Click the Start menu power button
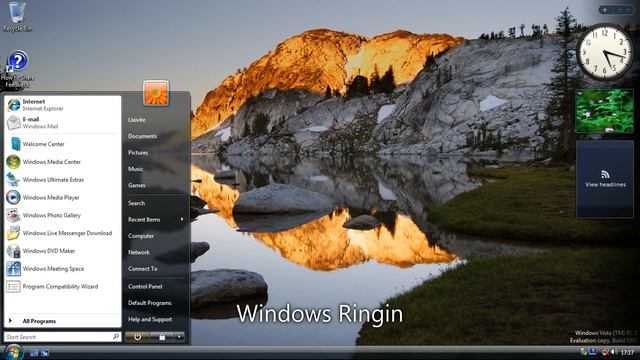Screen dimensions: 640x360 coord(138,337)
